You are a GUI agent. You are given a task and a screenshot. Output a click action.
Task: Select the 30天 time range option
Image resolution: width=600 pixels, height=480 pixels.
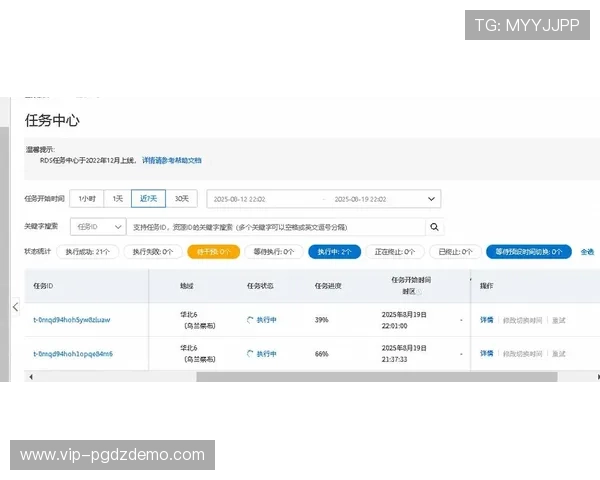(182, 198)
